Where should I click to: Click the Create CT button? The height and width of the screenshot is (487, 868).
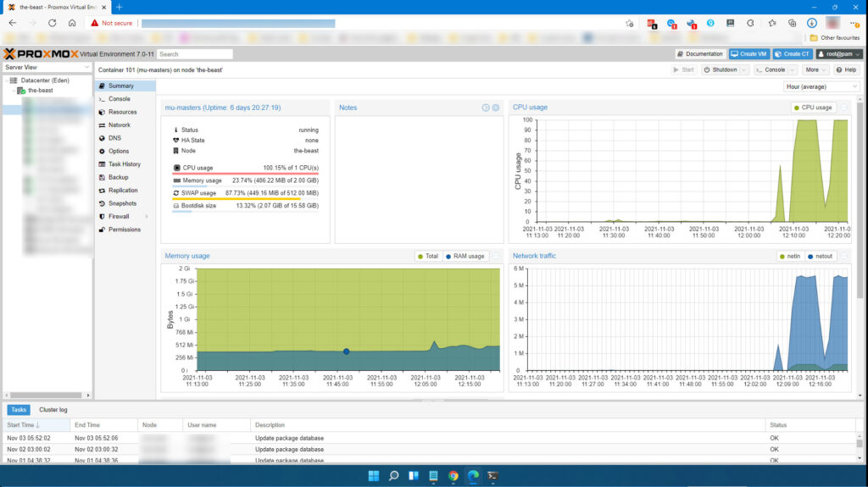coord(793,54)
